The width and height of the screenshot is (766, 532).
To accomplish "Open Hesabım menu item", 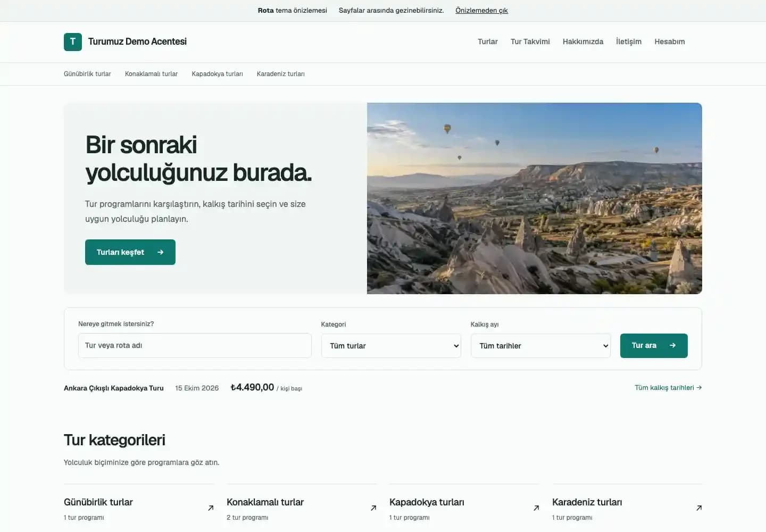I will 670,41.
